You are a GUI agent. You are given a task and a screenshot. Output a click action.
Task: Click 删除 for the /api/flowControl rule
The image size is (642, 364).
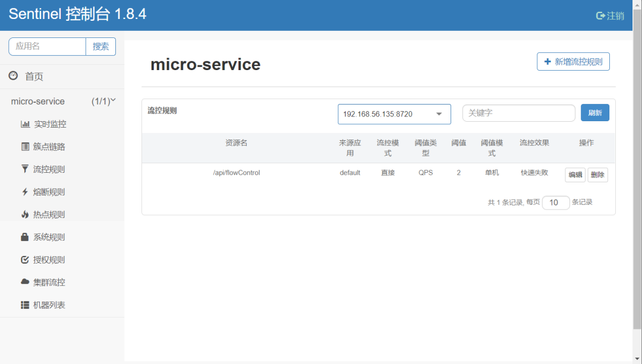(x=597, y=175)
